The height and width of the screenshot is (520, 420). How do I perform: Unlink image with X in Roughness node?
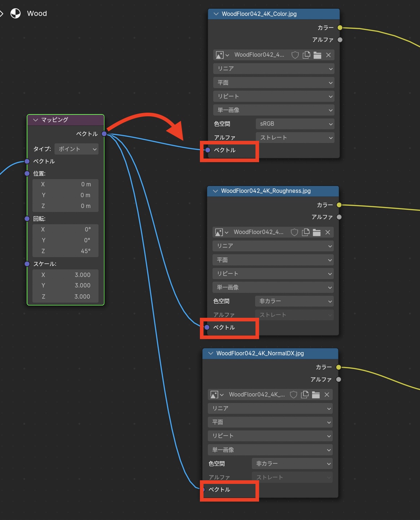(x=328, y=232)
